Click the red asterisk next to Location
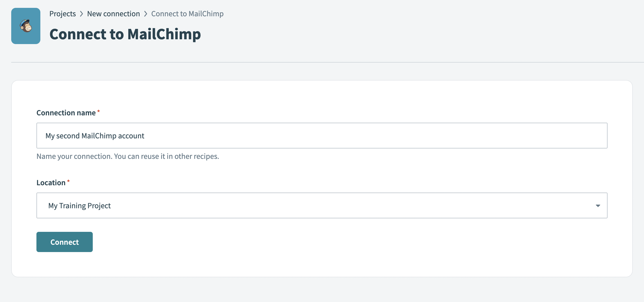The width and height of the screenshot is (644, 302). click(69, 181)
